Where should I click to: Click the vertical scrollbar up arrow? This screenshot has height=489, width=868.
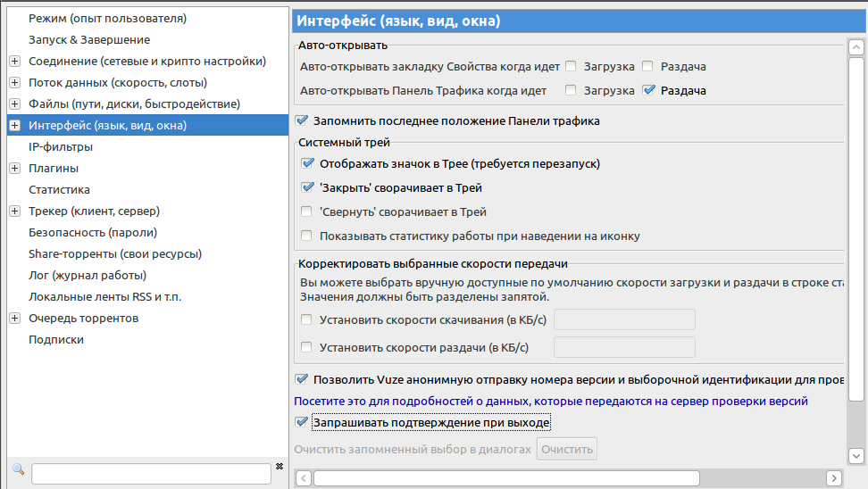tap(856, 47)
